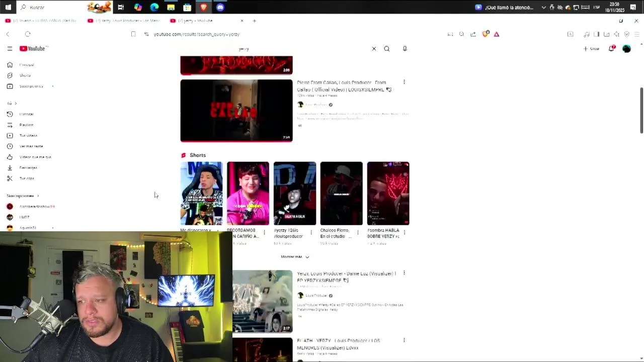Click the Crear button
The width and height of the screenshot is (644, 362).
[592, 49]
